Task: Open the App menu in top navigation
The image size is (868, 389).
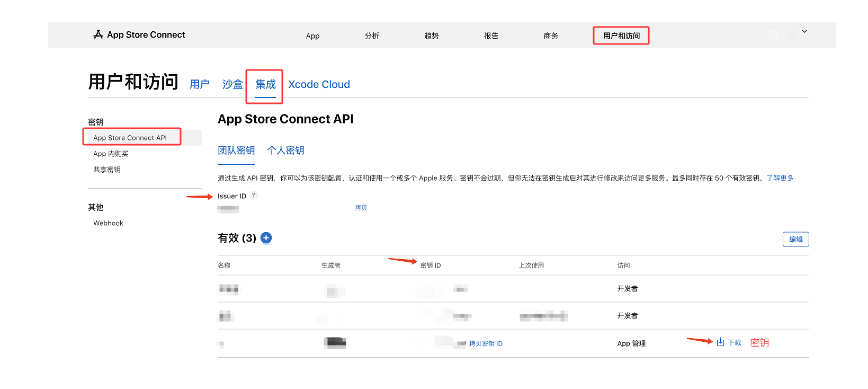Action: pos(312,36)
